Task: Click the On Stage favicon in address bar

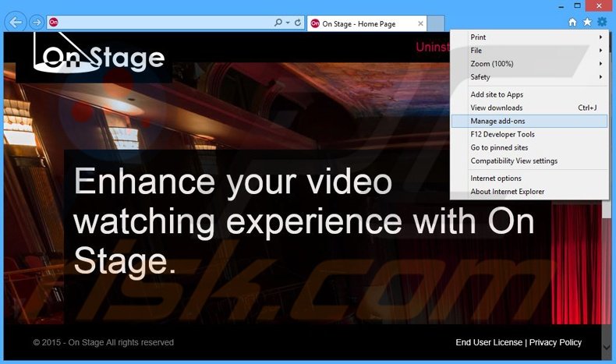Action: pos(54,23)
